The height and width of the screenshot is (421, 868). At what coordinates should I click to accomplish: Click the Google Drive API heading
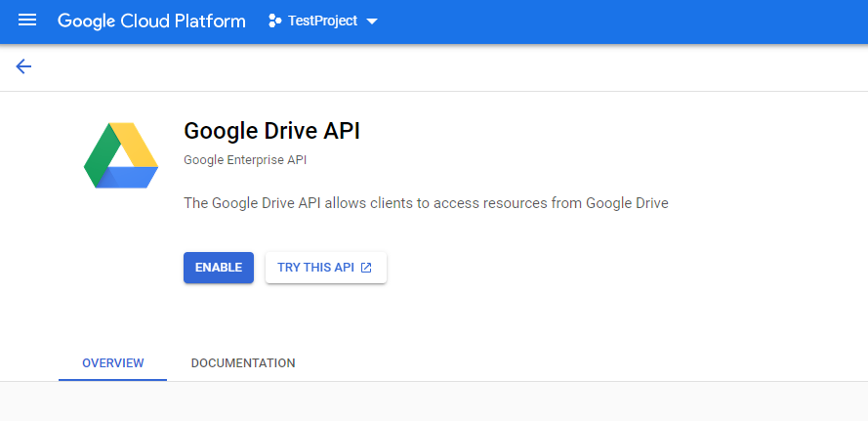(271, 132)
